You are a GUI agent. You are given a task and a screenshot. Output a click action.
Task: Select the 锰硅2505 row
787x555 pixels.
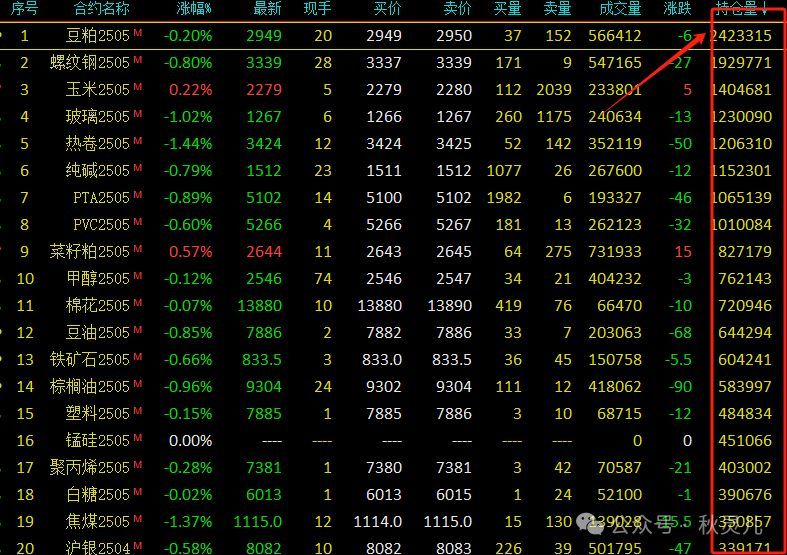(96, 440)
